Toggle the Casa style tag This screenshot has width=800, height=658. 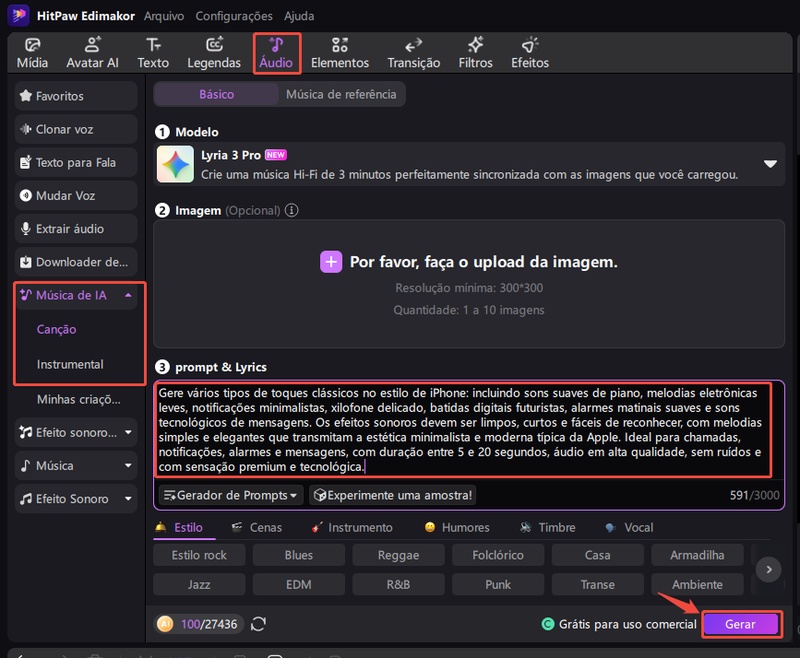pos(597,555)
